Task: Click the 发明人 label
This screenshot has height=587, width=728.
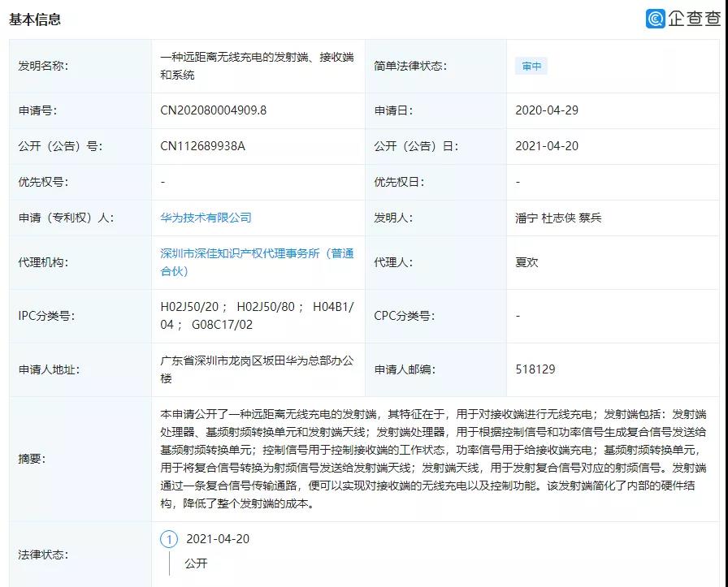Action: coord(393,218)
